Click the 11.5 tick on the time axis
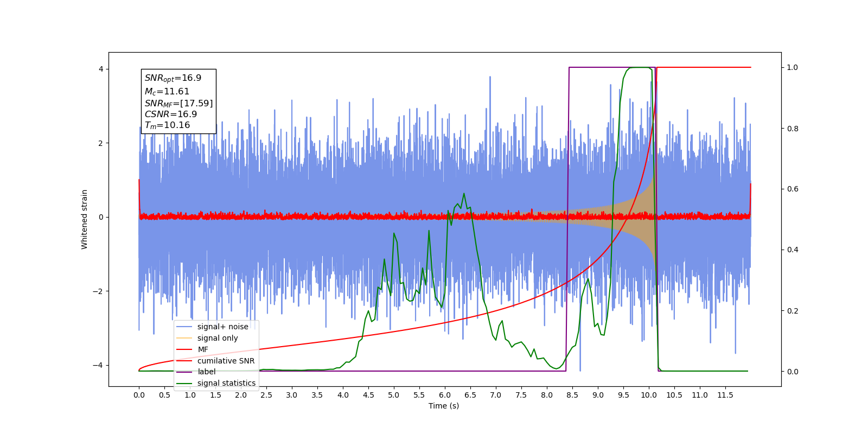Screen dimensions: 868x434 [725, 395]
